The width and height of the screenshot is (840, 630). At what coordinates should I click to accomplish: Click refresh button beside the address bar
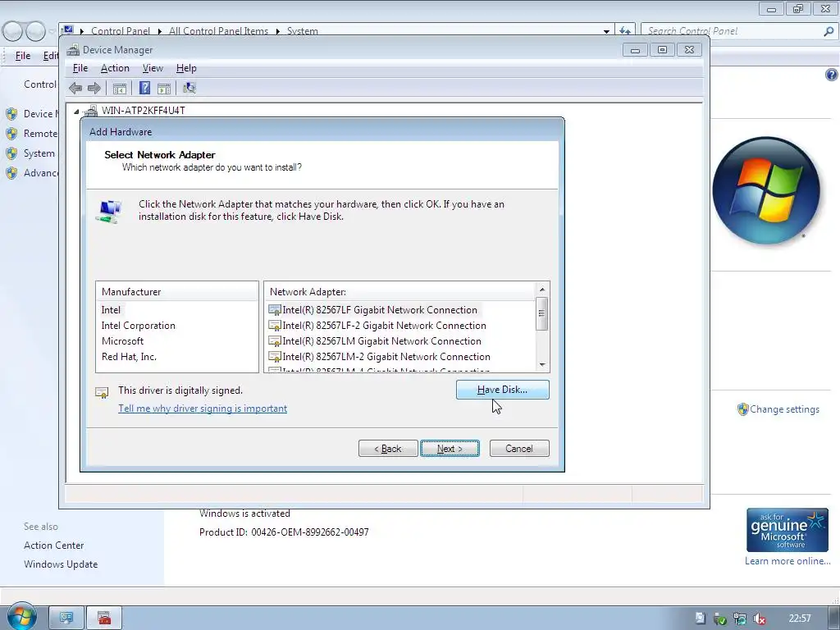(625, 31)
